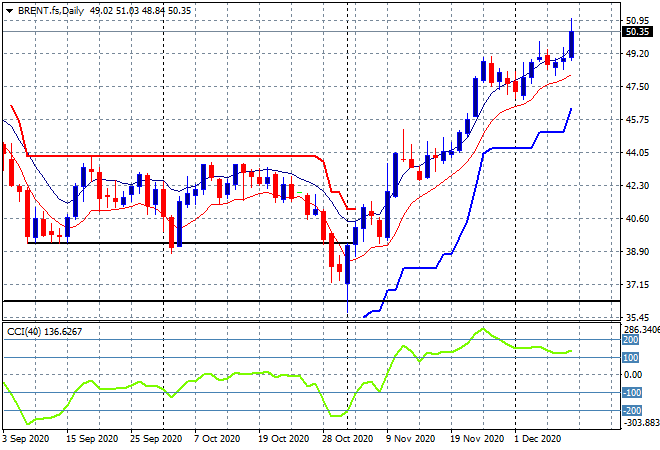The width and height of the screenshot is (660, 450).
Task: Click the 19 Oct 2020 date label
Action: coord(284,439)
